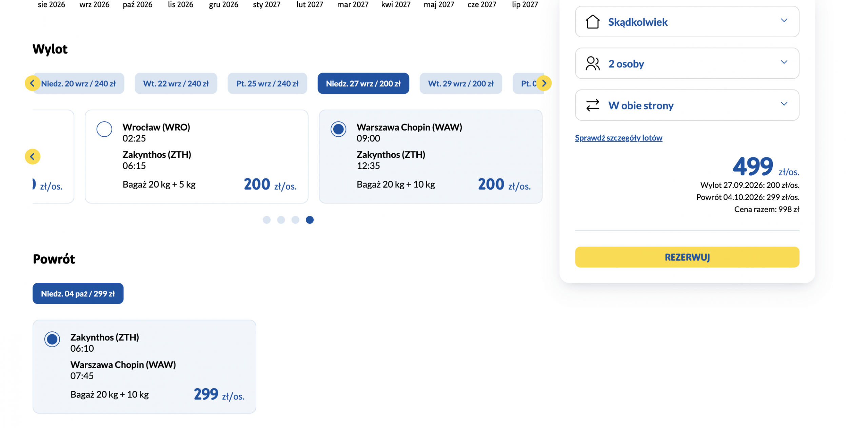The width and height of the screenshot is (868, 428).
Task: Switch to the Pt. 25 wrz / 240 zł date
Action: click(267, 83)
